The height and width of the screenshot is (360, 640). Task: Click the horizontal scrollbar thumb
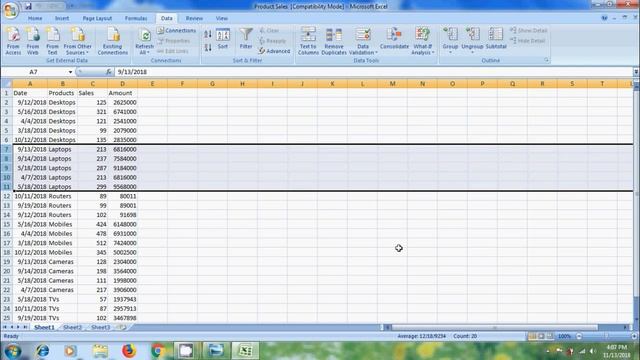point(495,327)
